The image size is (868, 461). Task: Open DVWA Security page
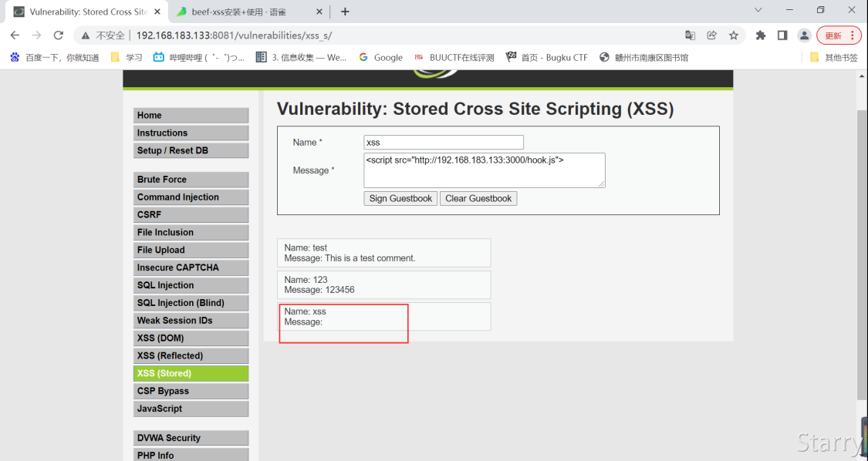click(191, 439)
